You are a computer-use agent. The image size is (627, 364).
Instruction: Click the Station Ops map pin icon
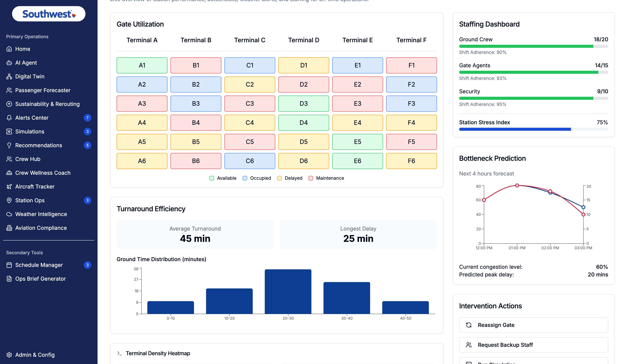tap(9, 200)
